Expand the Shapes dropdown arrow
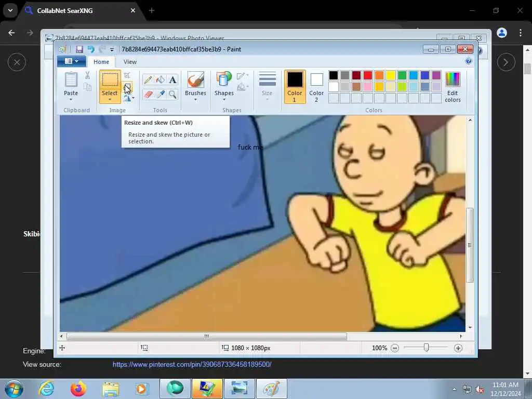532x399 pixels. (x=224, y=100)
